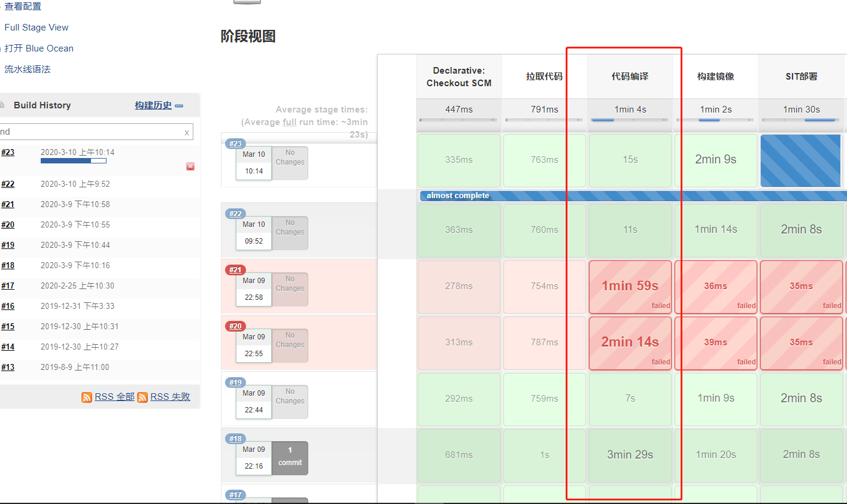847x504 pixels.
Task: Click inside the build filter input field
Action: point(90,132)
